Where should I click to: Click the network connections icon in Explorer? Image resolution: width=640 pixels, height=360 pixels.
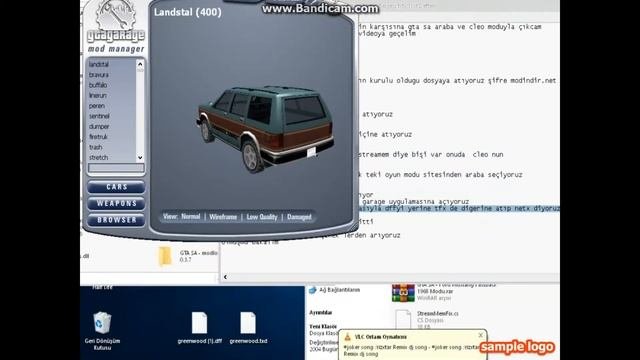(x=313, y=290)
